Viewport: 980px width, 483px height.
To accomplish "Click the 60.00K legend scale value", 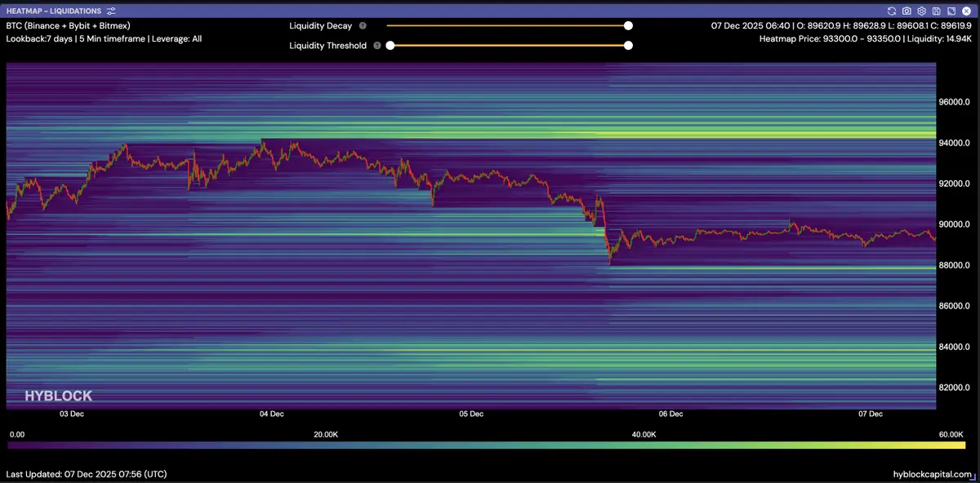I will coord(951,435).
